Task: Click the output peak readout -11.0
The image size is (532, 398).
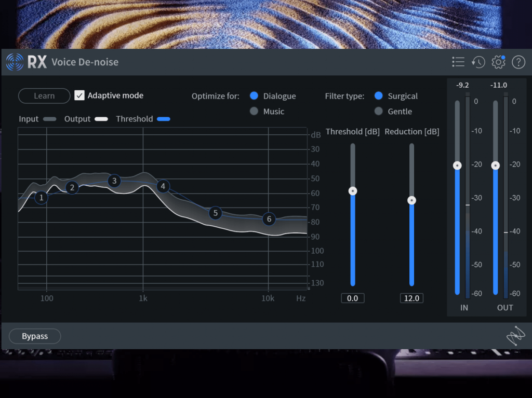Action: click(x=499, y=85)
